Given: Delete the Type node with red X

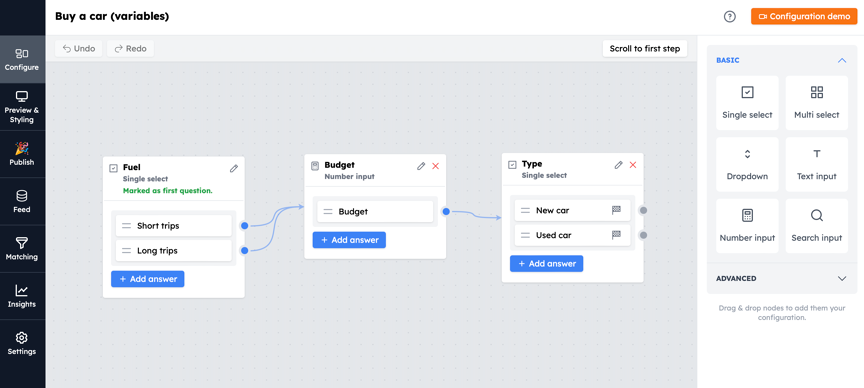Looking at the screenshot, I should point(633,165).
